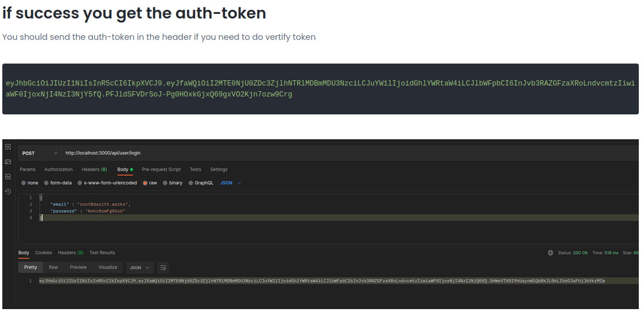The height and width of the screenshot is (312, 644).
Task: Open the mock servers sidebar icon
Action: [8, 162]
